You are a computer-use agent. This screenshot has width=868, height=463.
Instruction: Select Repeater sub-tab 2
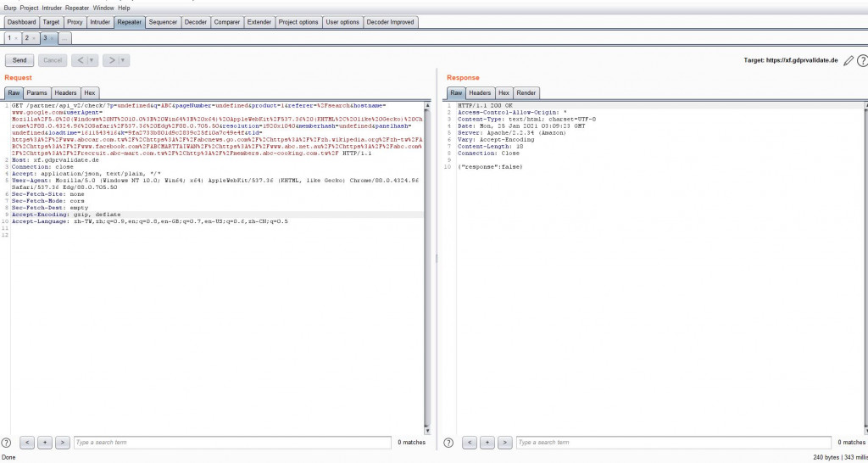pyautogui.click(x=31, y=38)
